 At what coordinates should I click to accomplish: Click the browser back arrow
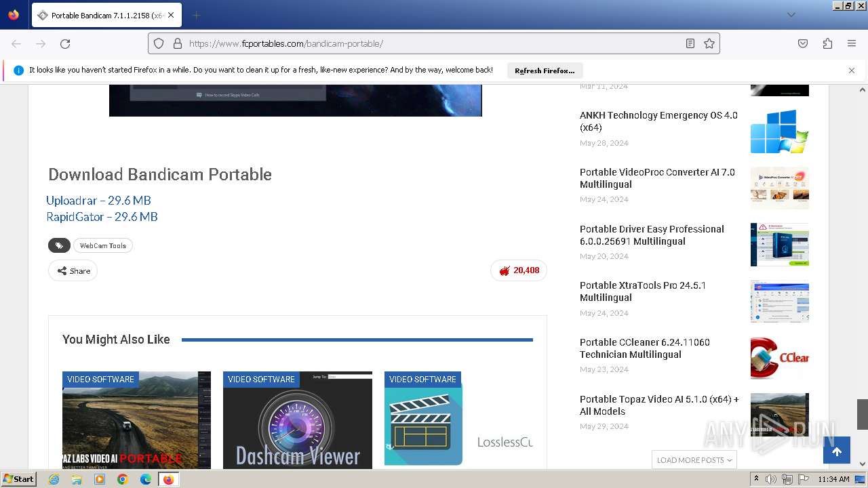(16, 43)
